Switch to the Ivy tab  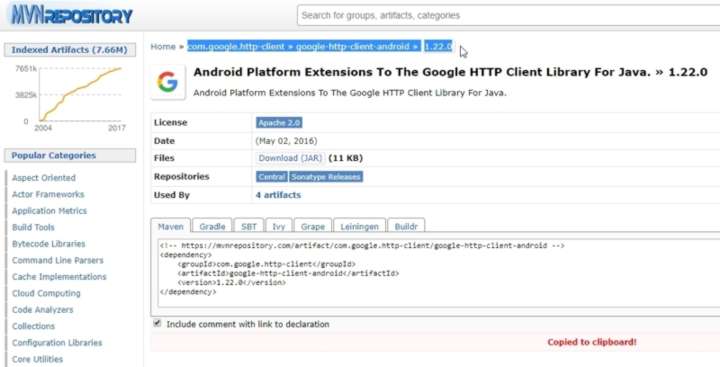[x=279, y=226]
